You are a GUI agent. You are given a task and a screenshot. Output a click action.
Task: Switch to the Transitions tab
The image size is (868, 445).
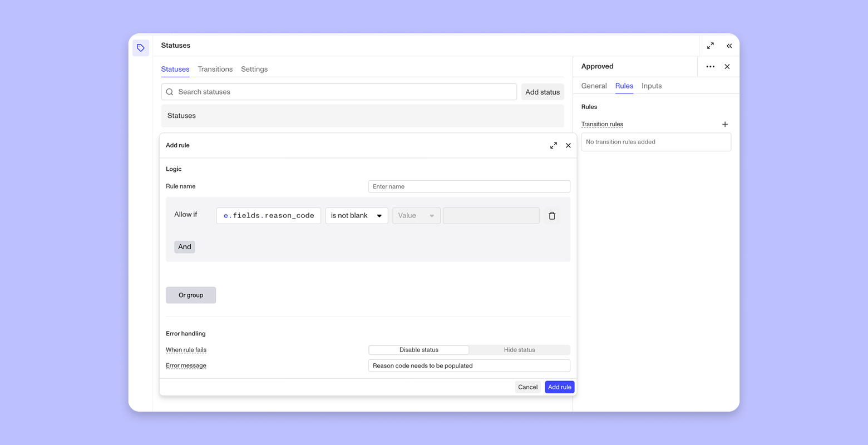pos(215,69)
